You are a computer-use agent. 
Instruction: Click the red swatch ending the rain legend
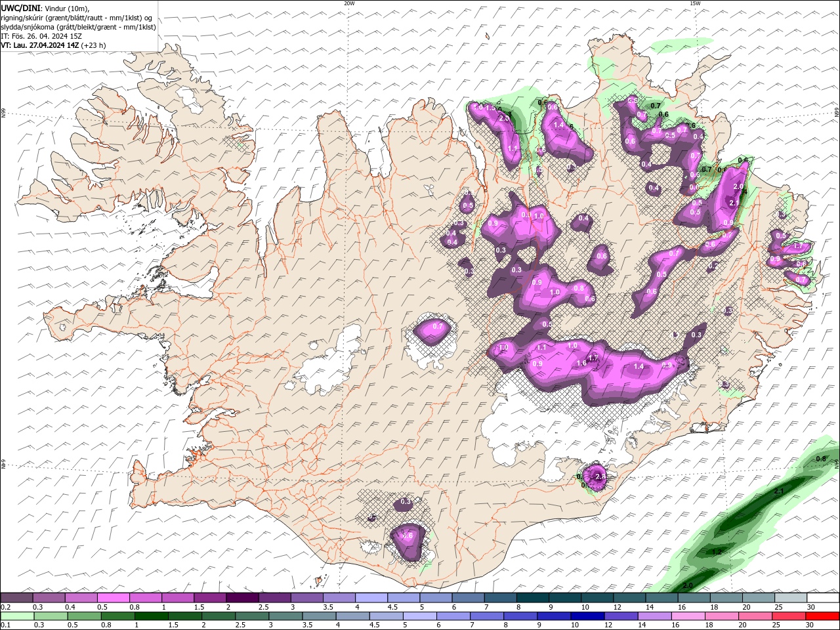[822, 616]
